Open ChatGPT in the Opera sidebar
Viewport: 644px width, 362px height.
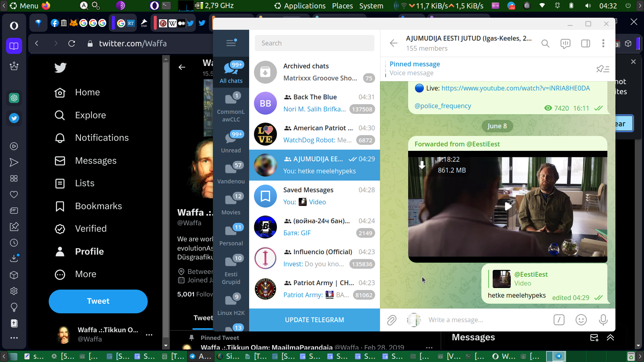pos(14,98)
